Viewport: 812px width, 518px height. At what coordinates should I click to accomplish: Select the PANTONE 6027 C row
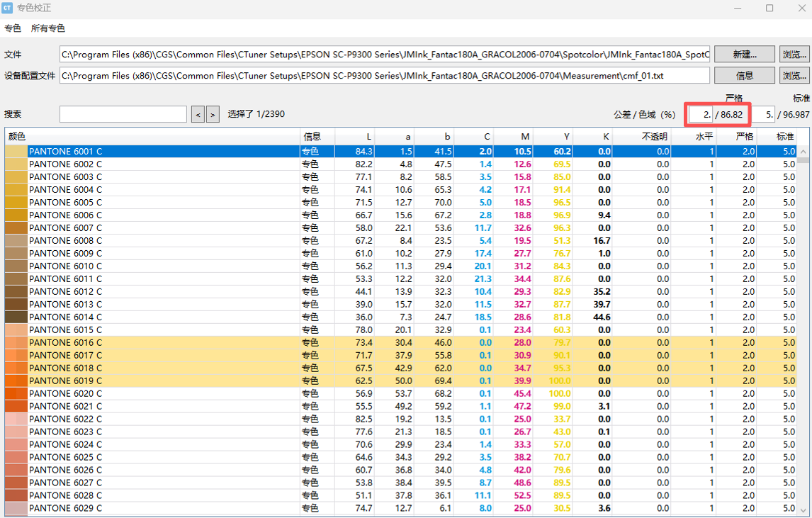coord(400,483)
